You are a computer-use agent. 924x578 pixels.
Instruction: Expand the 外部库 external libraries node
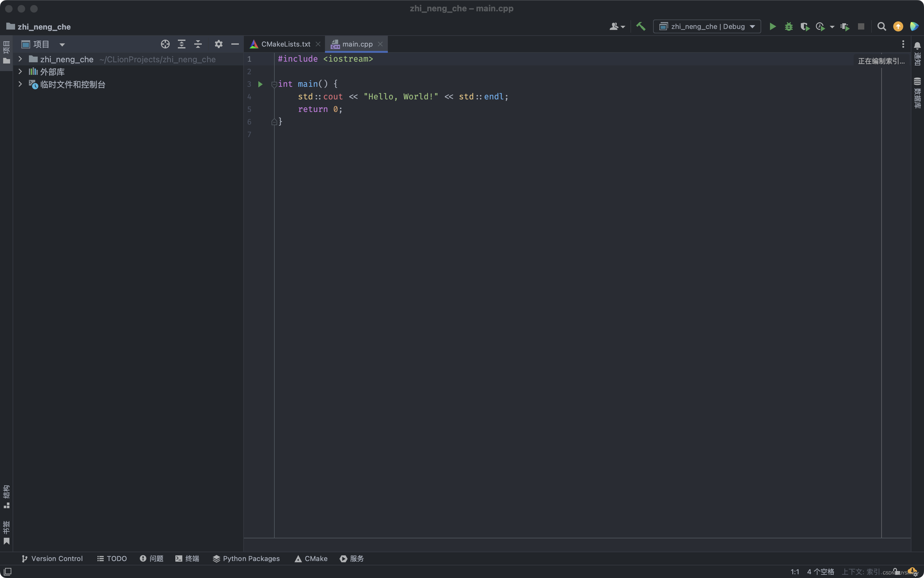coord(20,71)
